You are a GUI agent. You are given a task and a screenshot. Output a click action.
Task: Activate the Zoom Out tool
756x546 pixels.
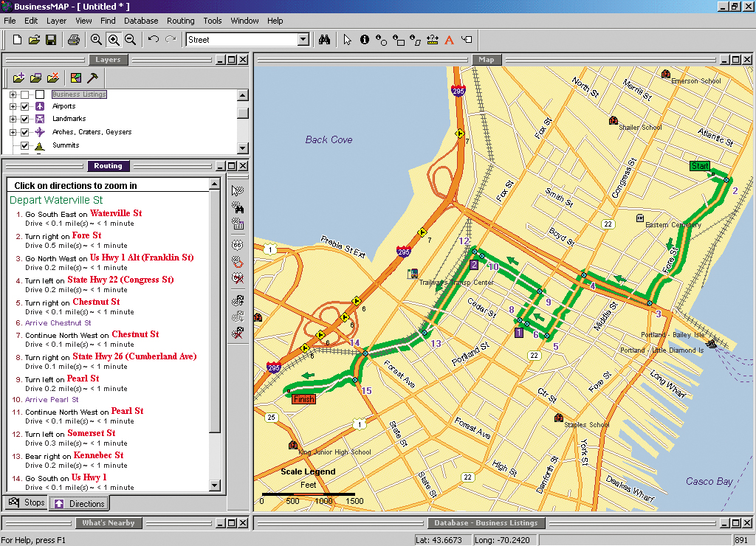(x=130, y=40)
